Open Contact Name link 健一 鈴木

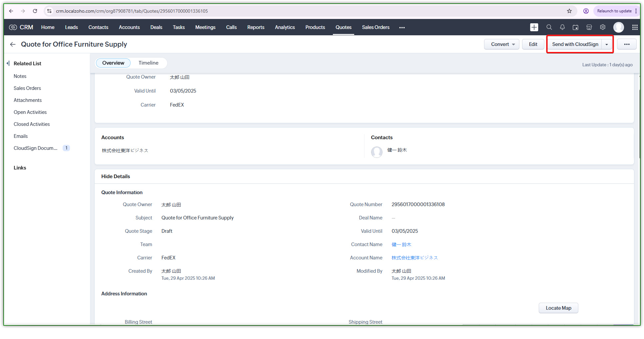point(401,244)
